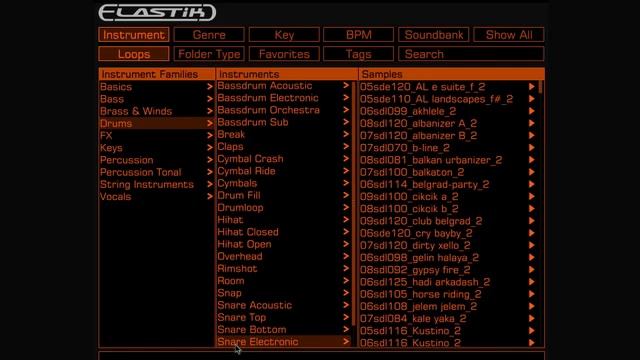Select the Claps instrument
640x360 pixels.
pyautogui.click(x=283, y=147)
